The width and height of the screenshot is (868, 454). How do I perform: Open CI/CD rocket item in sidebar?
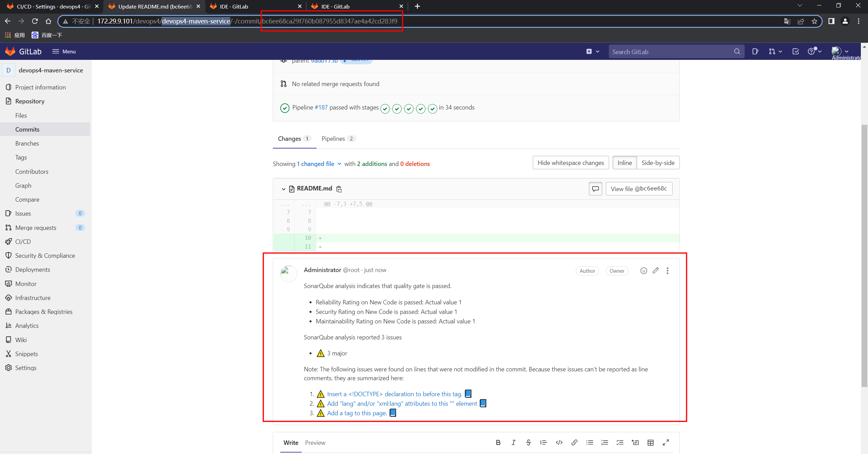click(23, 241)
